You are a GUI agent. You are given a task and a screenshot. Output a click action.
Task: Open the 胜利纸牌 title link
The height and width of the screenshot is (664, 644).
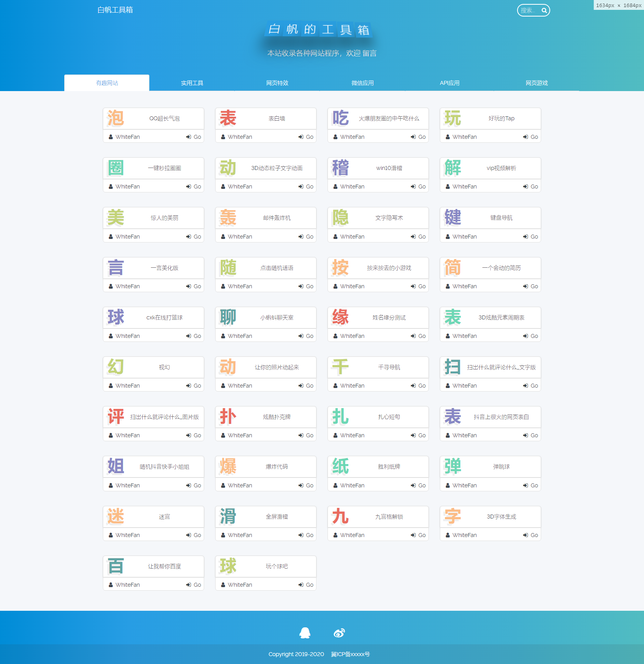point(389,466)
